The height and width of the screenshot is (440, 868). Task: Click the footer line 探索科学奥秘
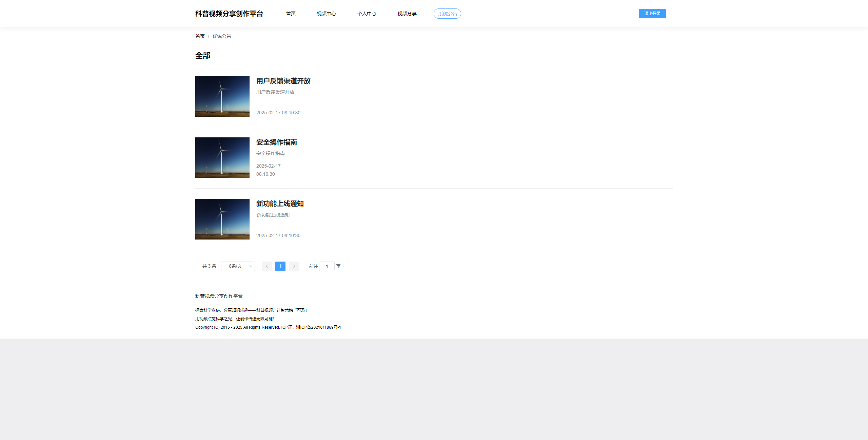point(251,310)
